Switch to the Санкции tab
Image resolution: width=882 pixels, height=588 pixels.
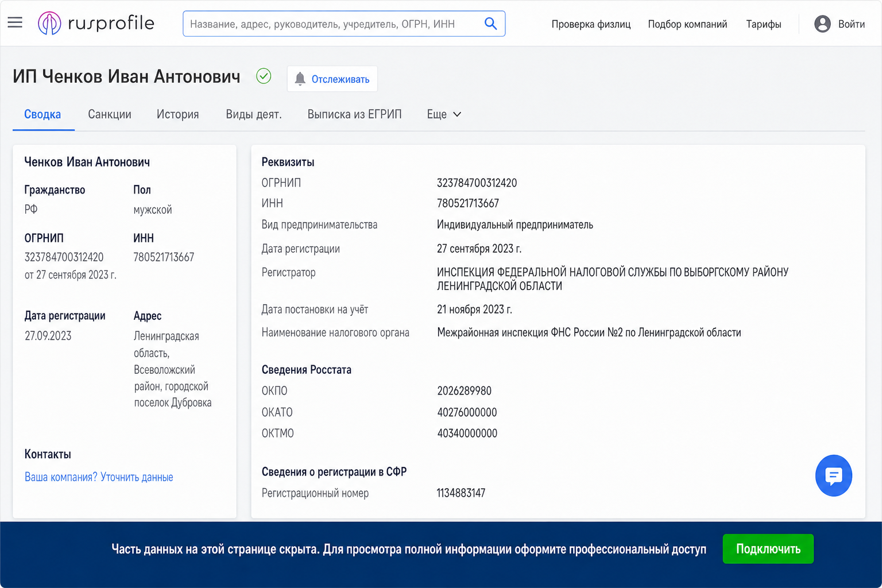110,114
